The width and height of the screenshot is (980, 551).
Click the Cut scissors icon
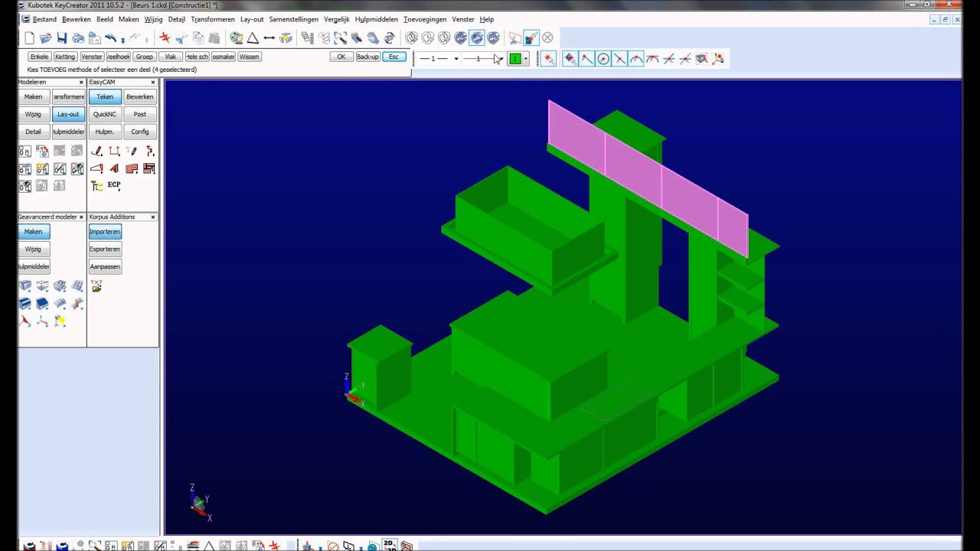click(181, 38)
